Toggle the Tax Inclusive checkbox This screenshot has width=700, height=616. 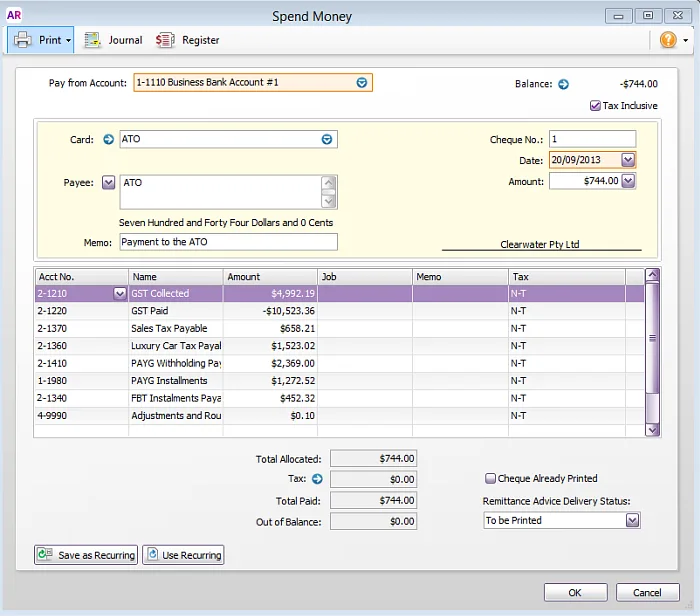(595, 106)
